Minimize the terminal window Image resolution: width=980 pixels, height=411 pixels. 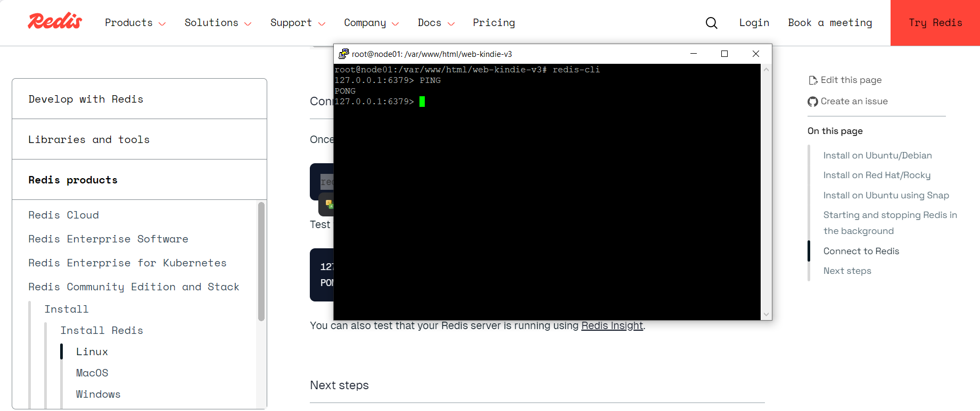[x=694, y=54]
